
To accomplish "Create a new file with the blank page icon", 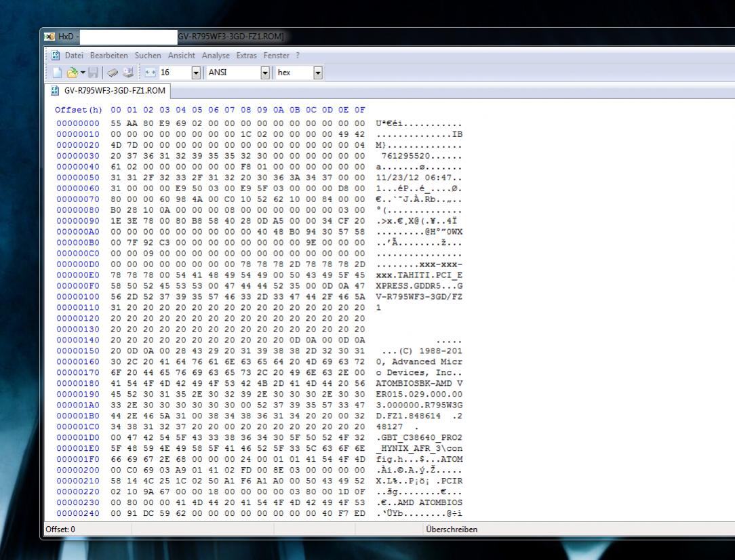I will [57, 73].
